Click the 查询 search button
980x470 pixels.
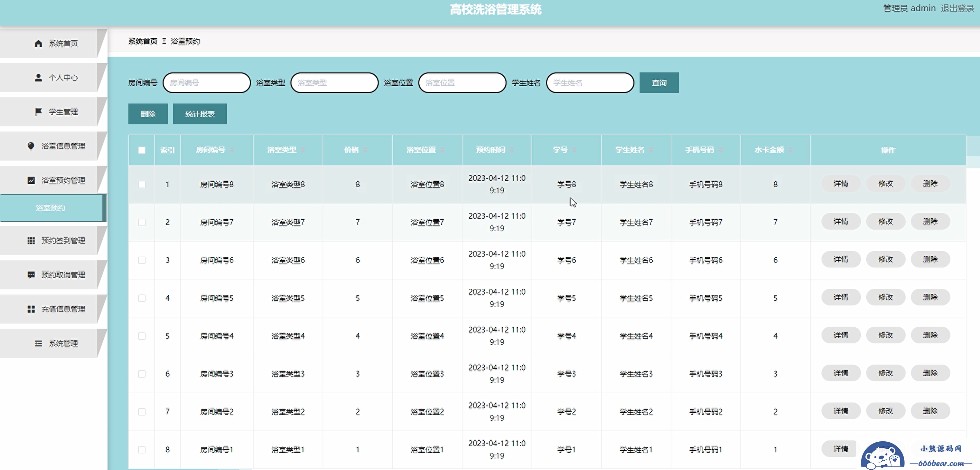tap(659, 83)
